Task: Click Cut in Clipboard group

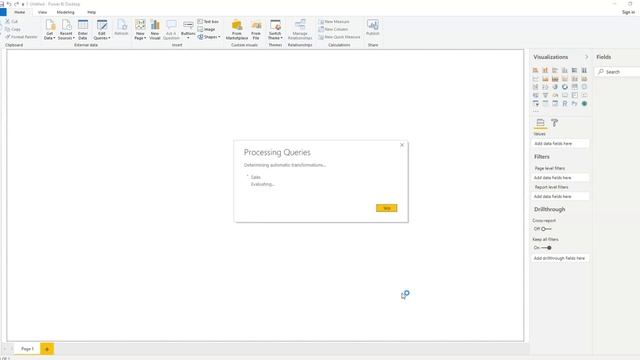Action: [11, 21]
